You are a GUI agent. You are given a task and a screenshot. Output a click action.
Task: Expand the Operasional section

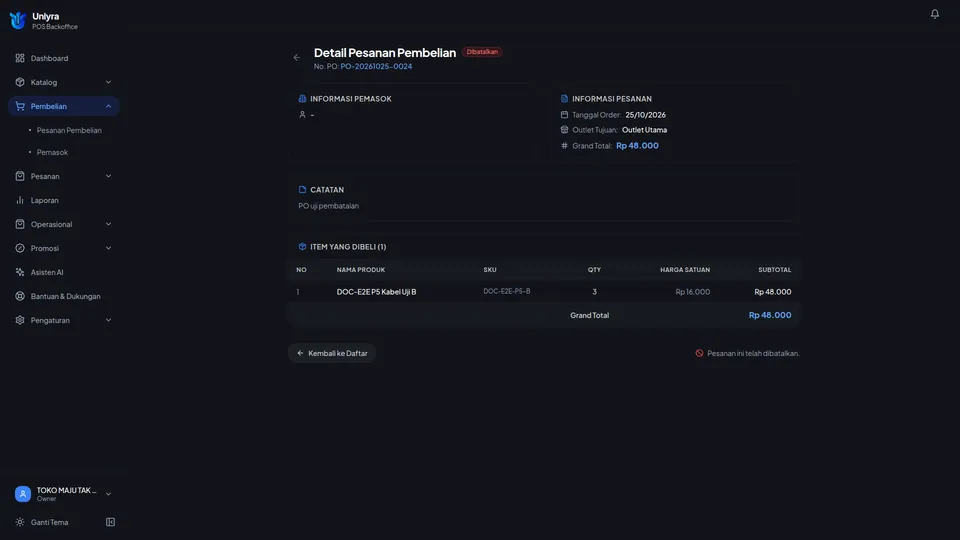[x=64, y=224]
